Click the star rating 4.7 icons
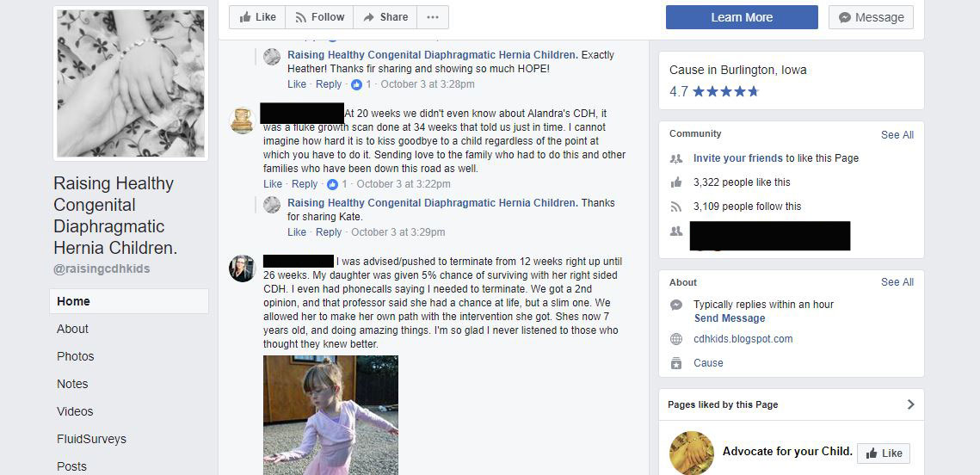 725,92
